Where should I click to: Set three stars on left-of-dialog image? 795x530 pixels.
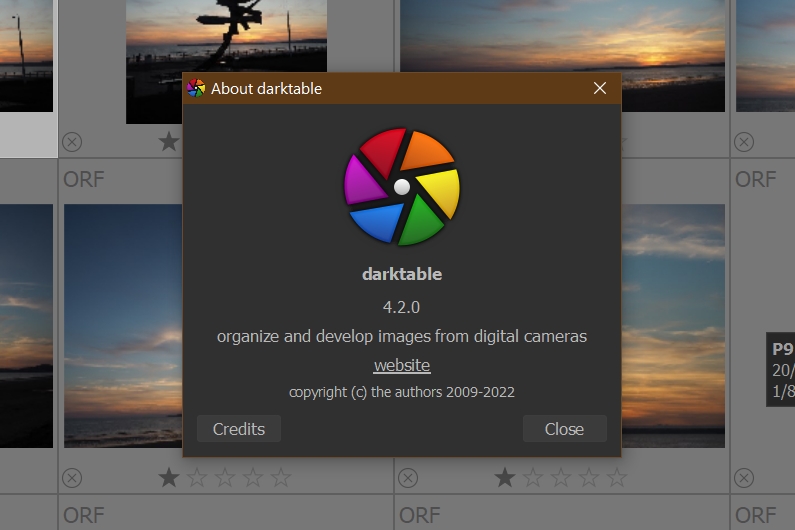[225, 478]
